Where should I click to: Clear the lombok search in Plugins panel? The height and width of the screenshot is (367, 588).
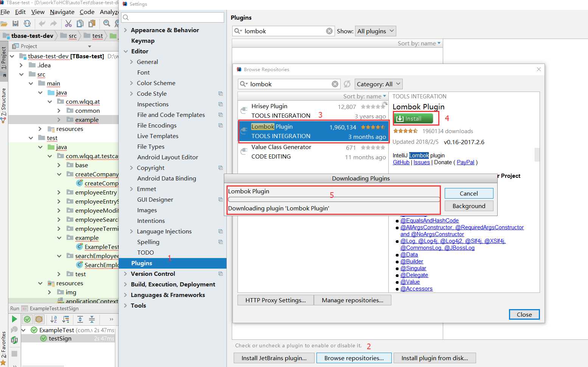click(329, 31)
